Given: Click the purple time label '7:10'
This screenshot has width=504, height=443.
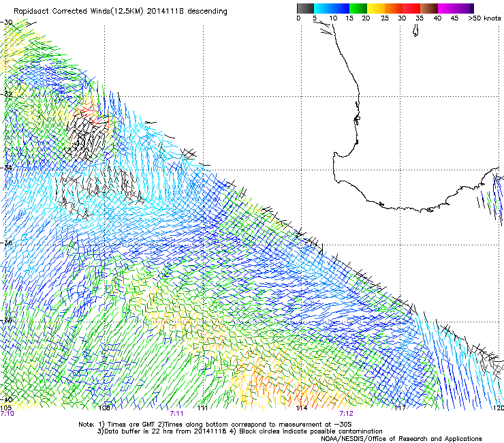Looking at the screenshot, I should point(7,414).
